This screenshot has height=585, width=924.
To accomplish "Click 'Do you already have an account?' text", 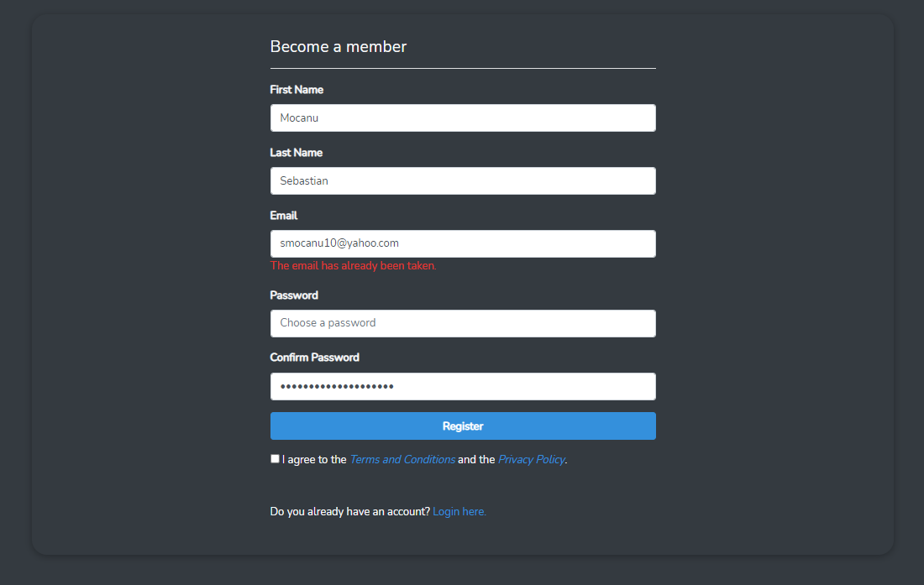I will click(350, 511).
